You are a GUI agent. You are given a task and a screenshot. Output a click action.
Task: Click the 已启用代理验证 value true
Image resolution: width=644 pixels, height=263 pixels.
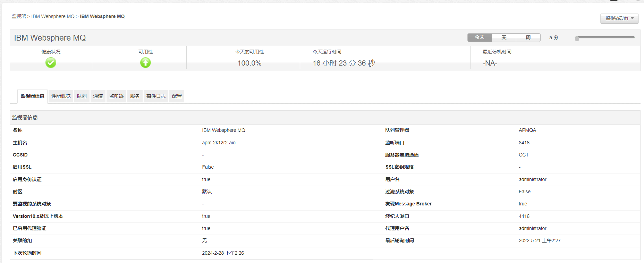coord(206,228)
